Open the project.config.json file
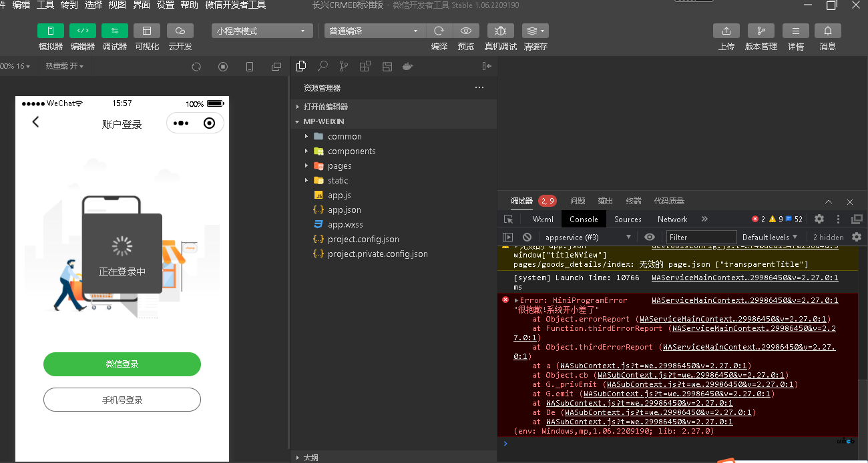The height and width of the screenshot is (463, 868). (393, 239)
